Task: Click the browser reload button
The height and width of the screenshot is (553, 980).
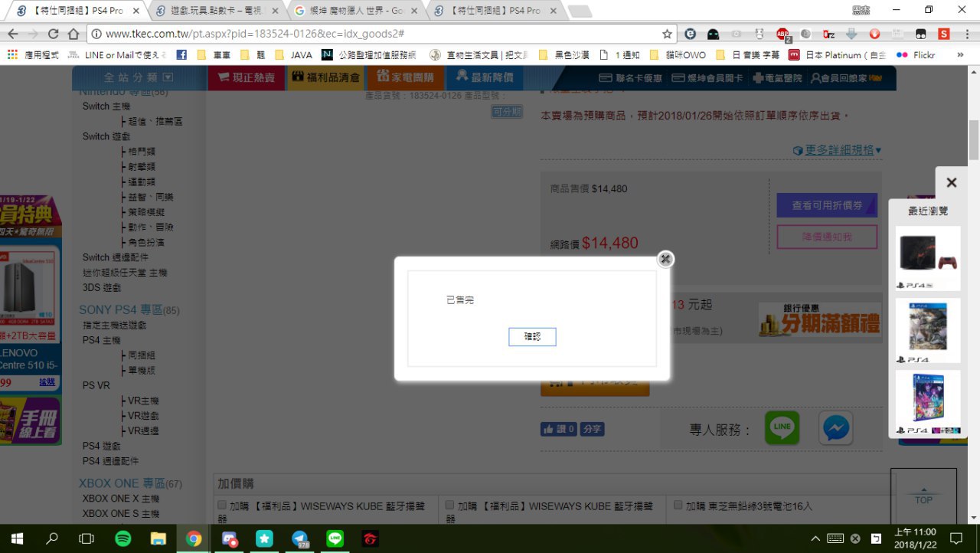Action: click(53, 34)
